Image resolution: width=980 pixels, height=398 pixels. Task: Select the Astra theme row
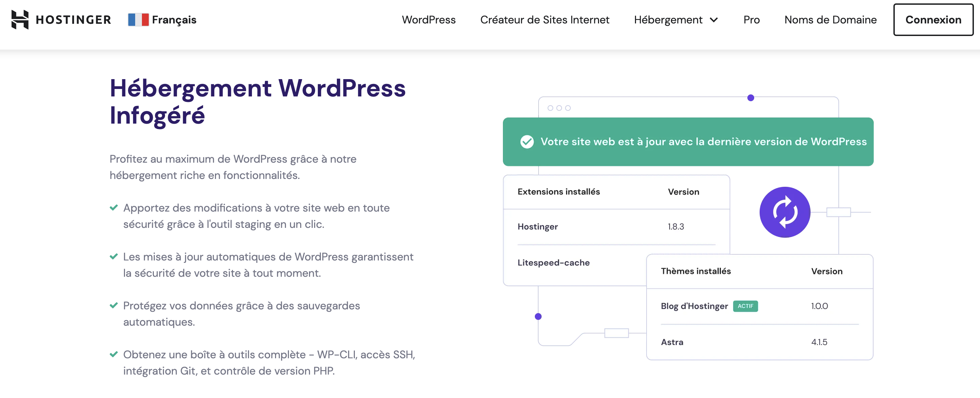[759, 342]
